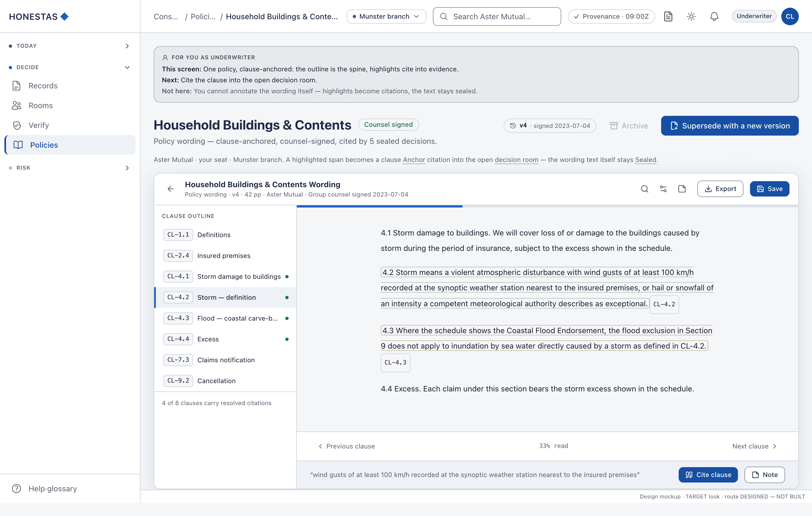Go back with the reader arrow icon
Image resolution: width=812 pixels, height=516 pixels.
click(171, 189)
